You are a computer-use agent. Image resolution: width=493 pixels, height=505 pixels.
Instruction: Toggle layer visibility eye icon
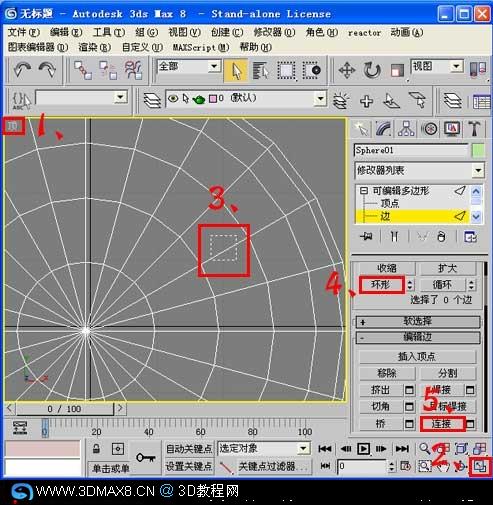[173, 98]
